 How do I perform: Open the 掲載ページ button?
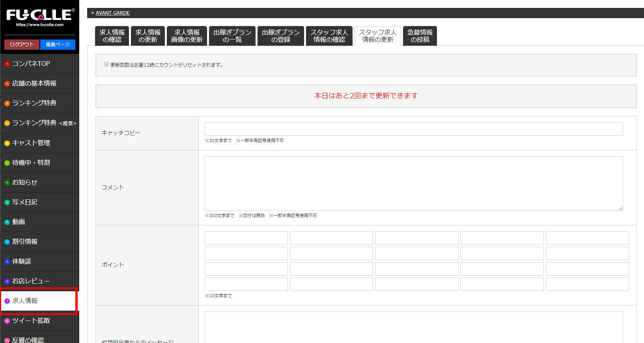[58, 45]
